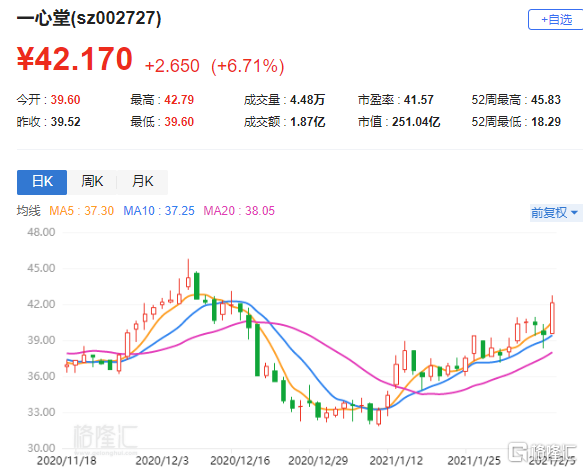Select the 52周最高 value 45.83

pos(546,100)
